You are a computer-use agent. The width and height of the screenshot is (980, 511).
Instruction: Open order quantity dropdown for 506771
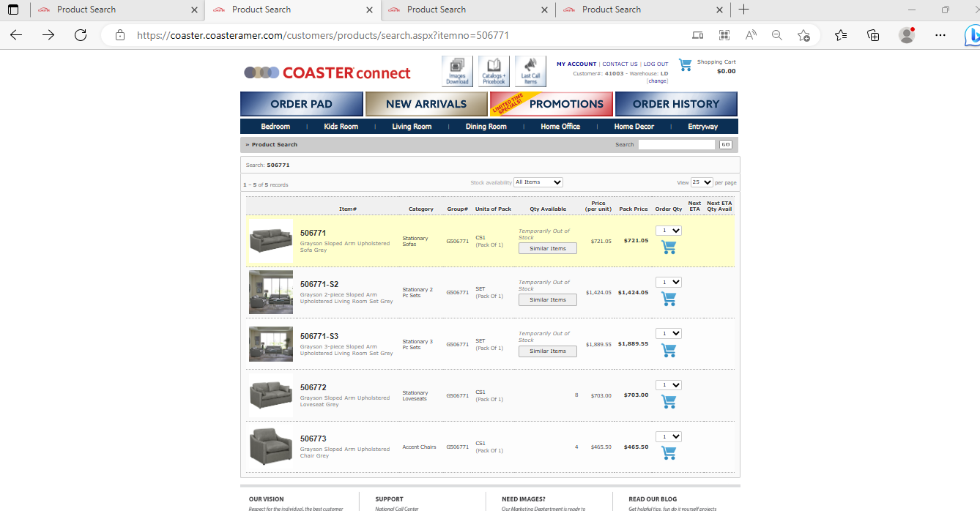(x=669, y=231)
